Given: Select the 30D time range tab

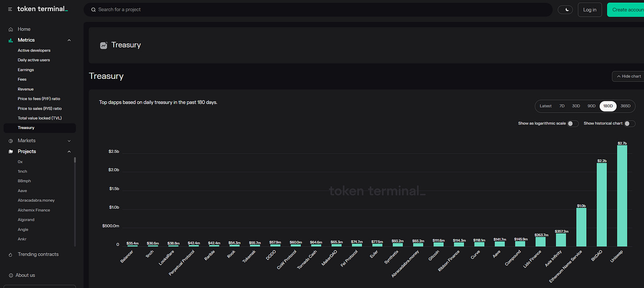Looking at the screenshot, I should (x=576, y=106).
